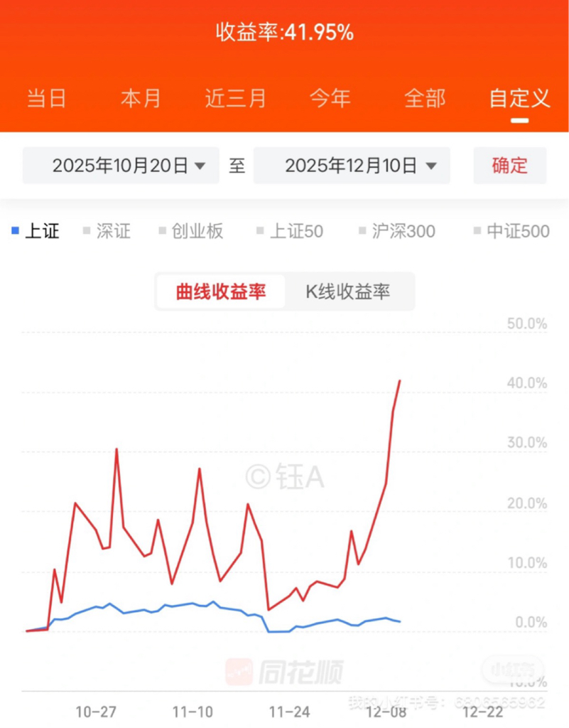Screen dimensions: 569x728
Task: Click the arrow beside the end date
Action: coord(431,166)
